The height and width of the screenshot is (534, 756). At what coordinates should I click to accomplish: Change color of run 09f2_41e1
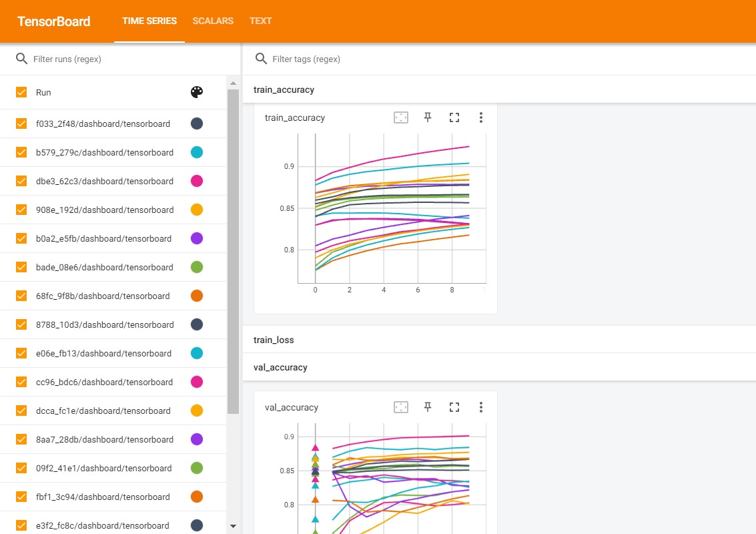coord(197,468)
